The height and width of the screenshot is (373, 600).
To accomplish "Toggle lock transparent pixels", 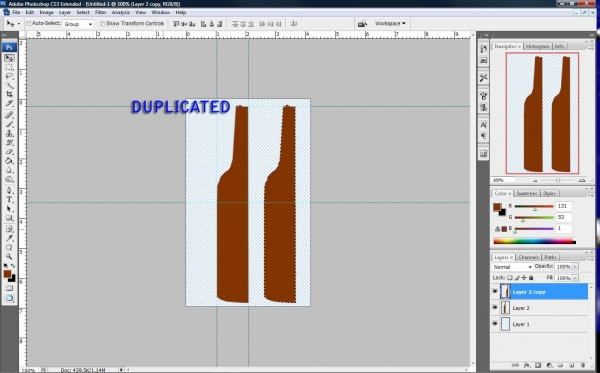I will tap(510, 278).
